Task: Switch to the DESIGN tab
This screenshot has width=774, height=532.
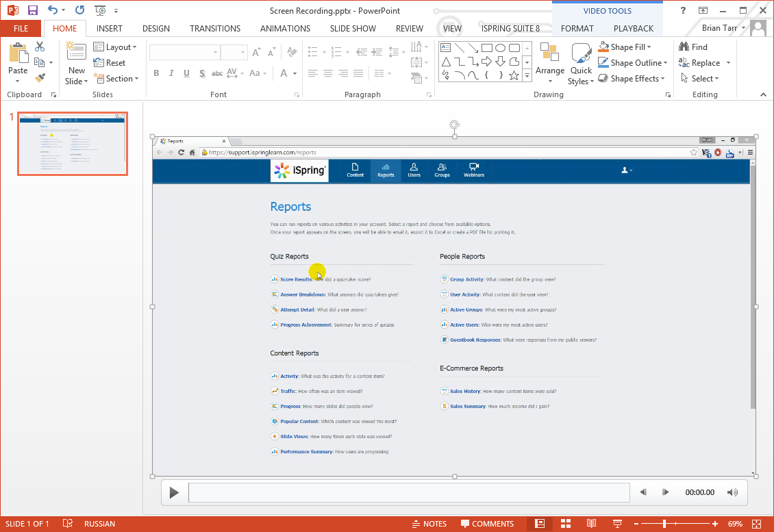Action: click(156, 28)
